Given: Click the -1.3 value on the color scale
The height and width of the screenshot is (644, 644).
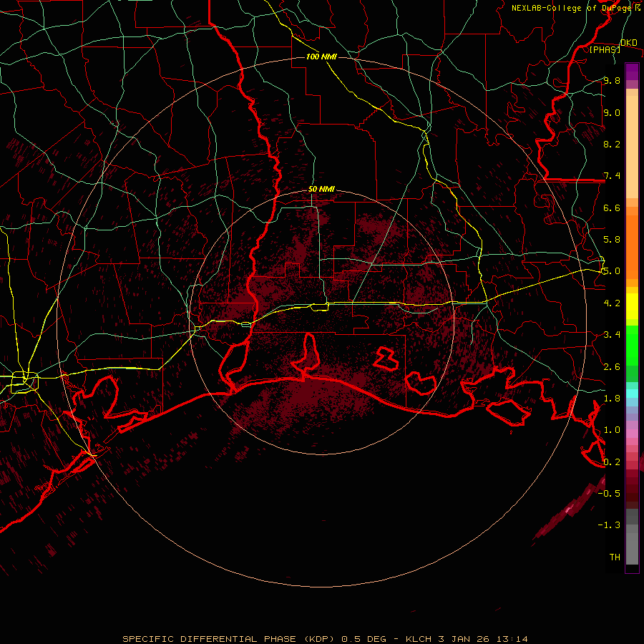Looking at the screenshot, I should 609,525.
